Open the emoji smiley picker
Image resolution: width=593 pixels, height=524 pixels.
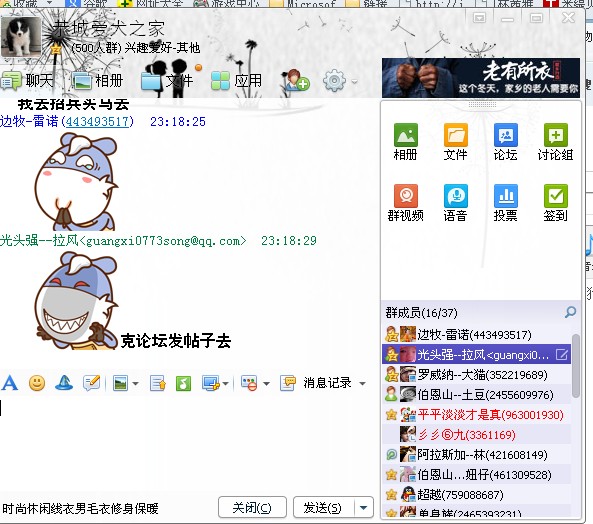coord(37,383)
